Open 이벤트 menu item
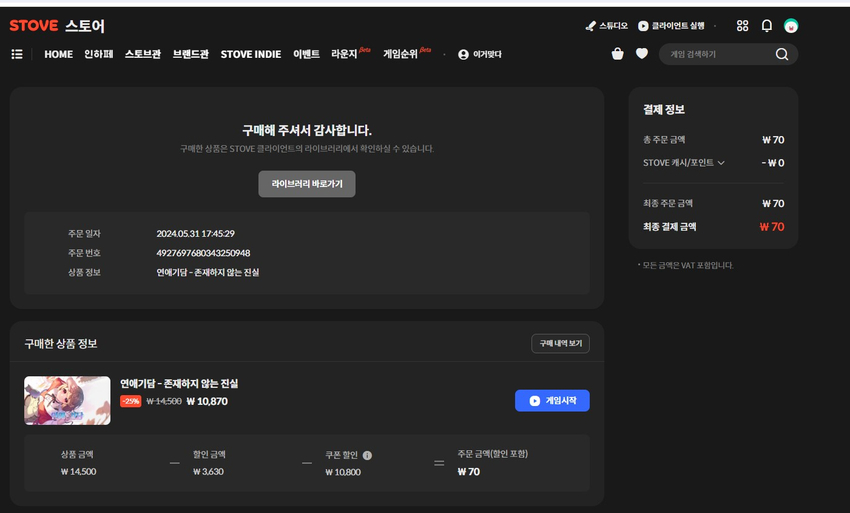The width and height of the screenshot is (850, 513). pos(306,54)
